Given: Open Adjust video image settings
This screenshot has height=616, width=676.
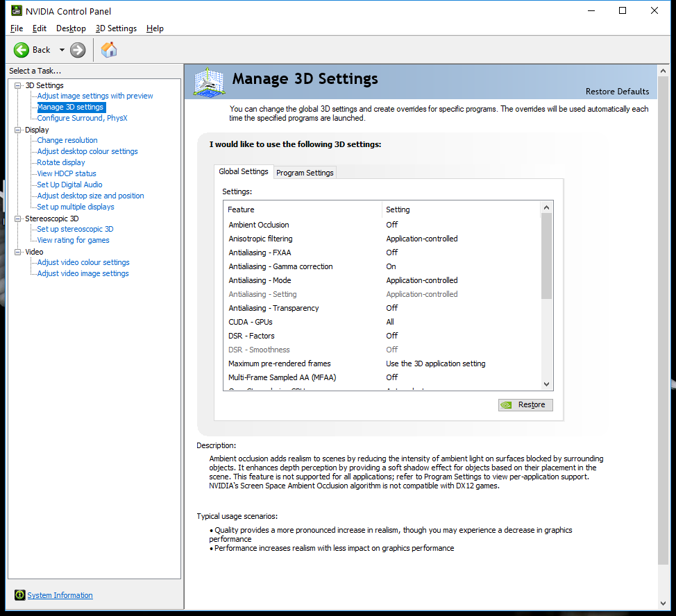Looking at the screenshot, I should click(83, 273).
